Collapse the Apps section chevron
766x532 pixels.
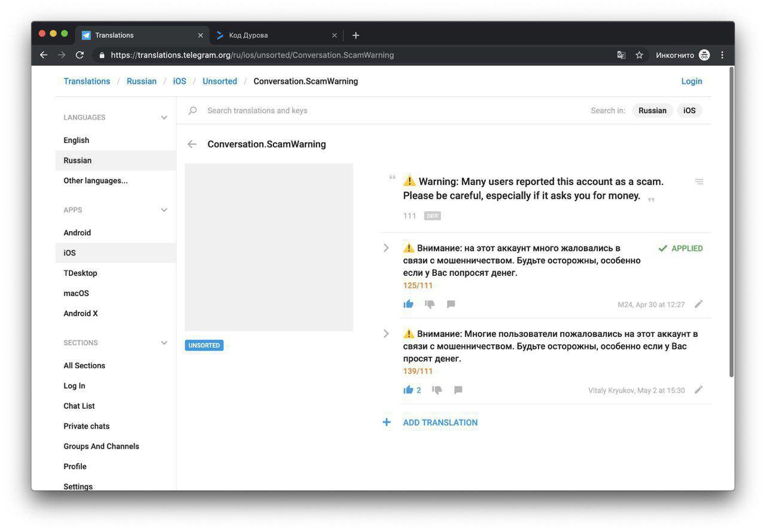coord(164,210)
